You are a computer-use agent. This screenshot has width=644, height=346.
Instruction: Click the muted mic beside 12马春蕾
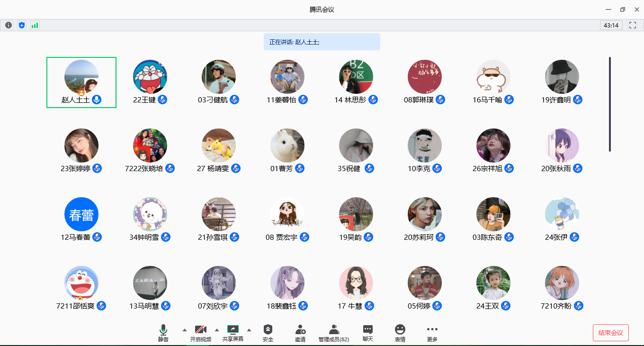click(x=97, y=237)
